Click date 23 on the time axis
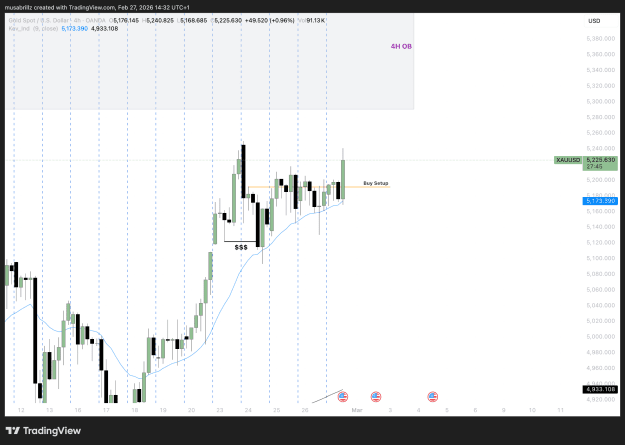The width and height of the screenshot is (625, 445). point(220,410)
